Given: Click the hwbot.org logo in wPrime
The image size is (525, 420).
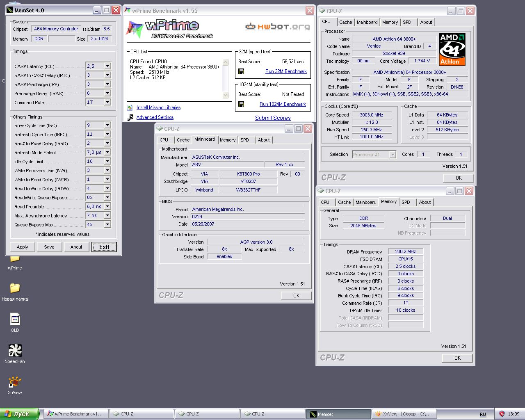Looking at the screenshot, I should [x=278, y=27].
